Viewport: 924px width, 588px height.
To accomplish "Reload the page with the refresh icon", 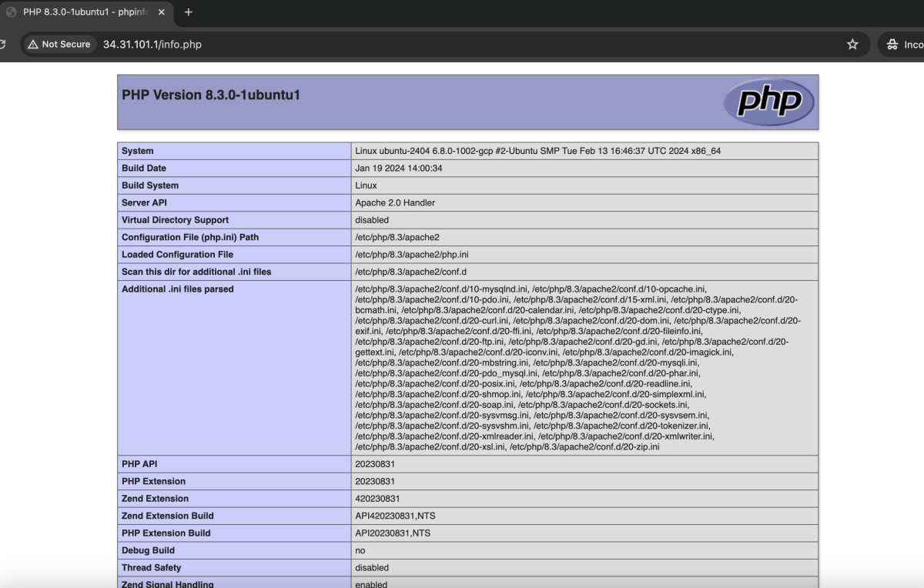I will 3,45.
